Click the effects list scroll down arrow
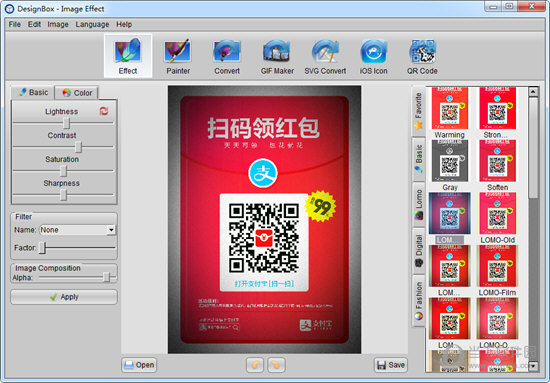This screenshot has height=383, width=550. click(x=533, y=367)
